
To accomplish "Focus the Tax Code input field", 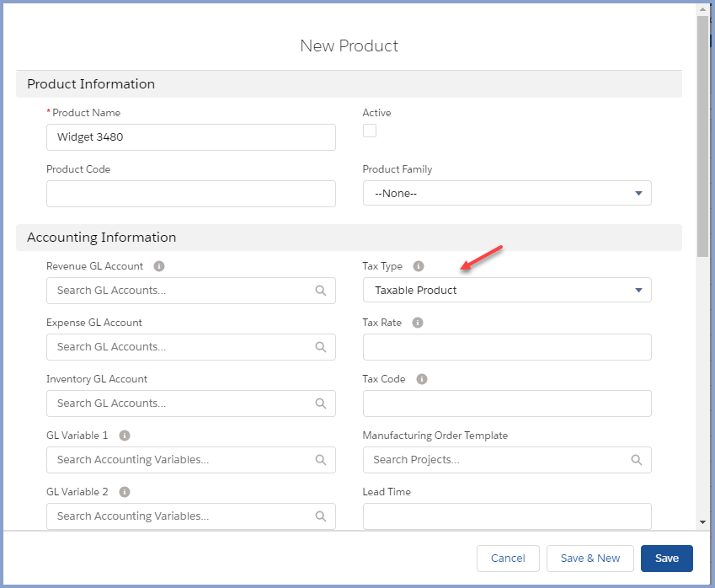I will [507, 404].
